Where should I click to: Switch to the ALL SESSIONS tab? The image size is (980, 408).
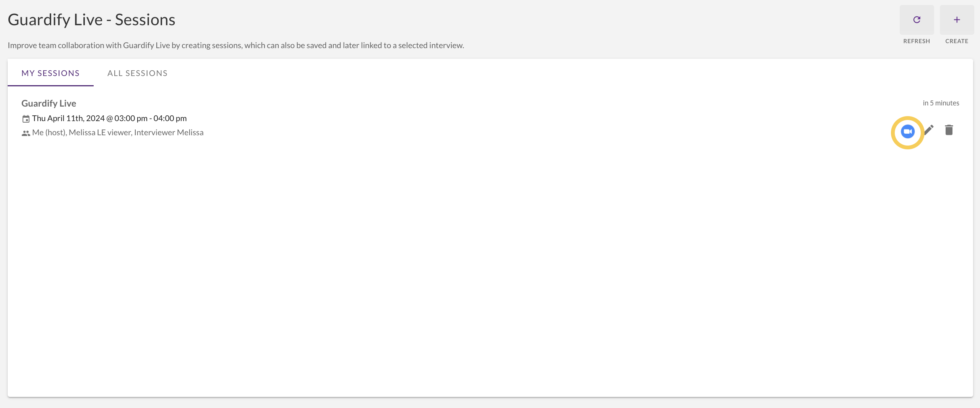137,73
